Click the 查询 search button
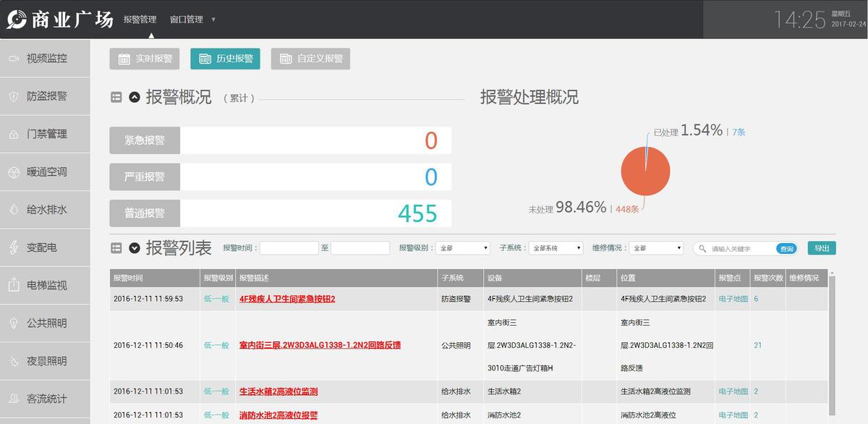The height and width of the screenshot is (424, 868). pos(786,247)
